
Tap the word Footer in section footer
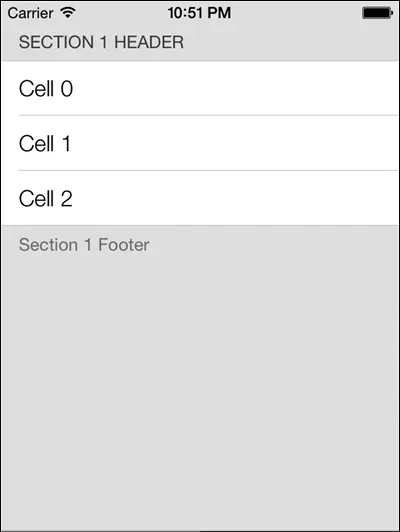pyautogui.click(x=123, y=245)
